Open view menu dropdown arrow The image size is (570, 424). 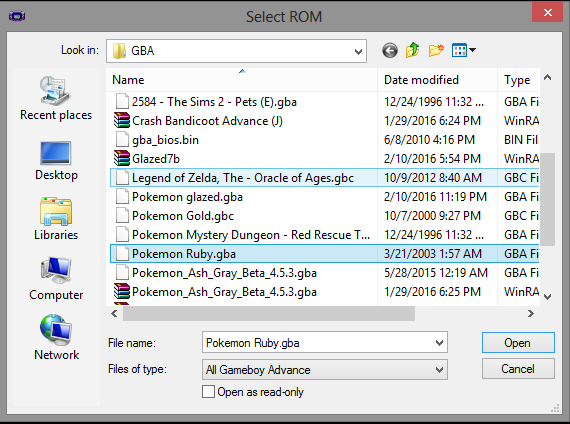(x=472, y=50)
